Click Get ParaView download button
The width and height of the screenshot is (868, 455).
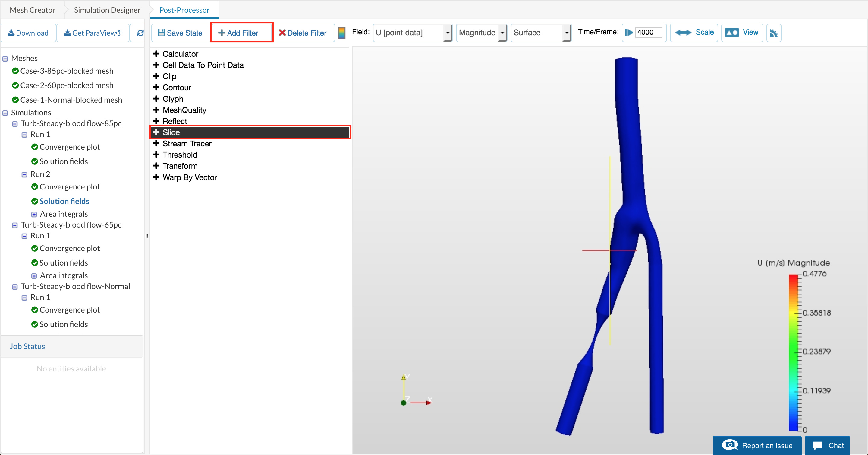(x=93, y=33)
